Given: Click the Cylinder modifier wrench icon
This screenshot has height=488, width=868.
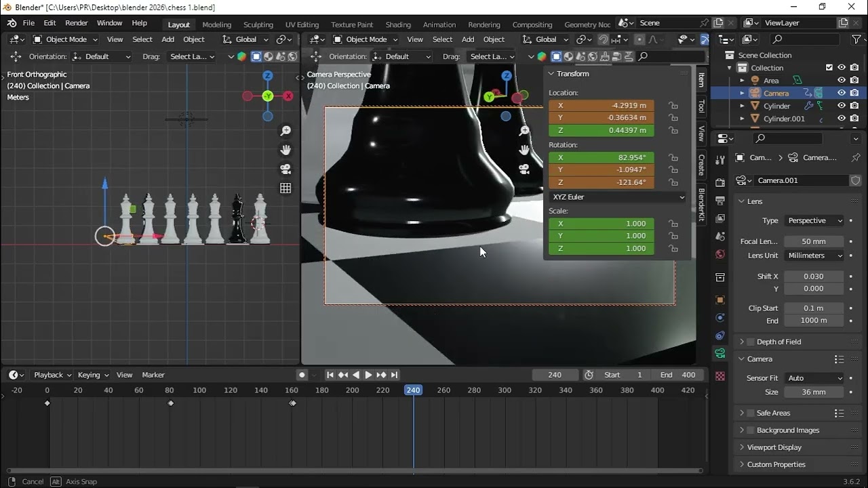Looking at the screenshot, I should coord(808,106).
